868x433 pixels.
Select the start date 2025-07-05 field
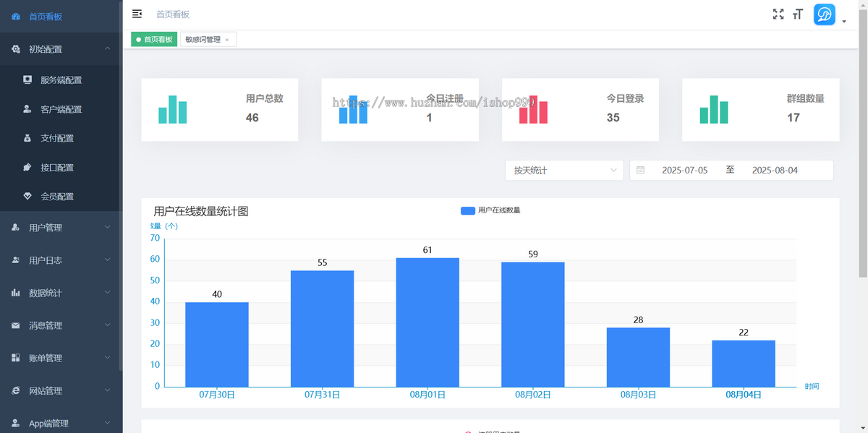tap(684, 170)
